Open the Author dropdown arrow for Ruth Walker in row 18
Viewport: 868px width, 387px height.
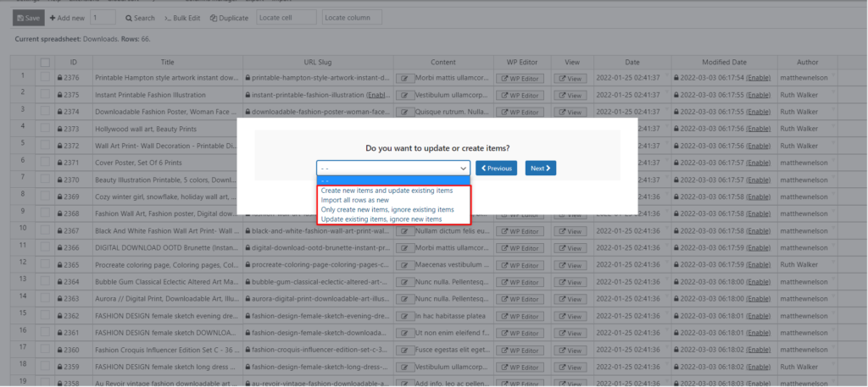pos(833,364)
